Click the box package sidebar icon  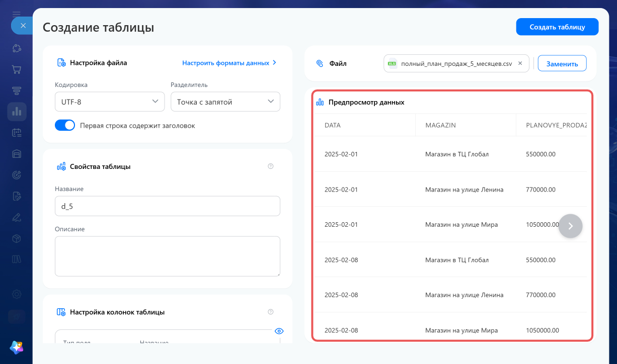17,238
